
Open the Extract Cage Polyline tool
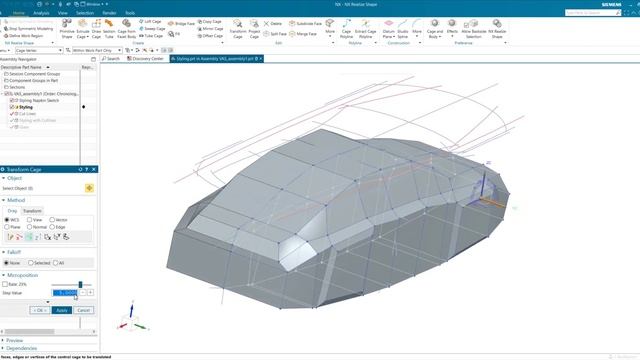[365, 29]
